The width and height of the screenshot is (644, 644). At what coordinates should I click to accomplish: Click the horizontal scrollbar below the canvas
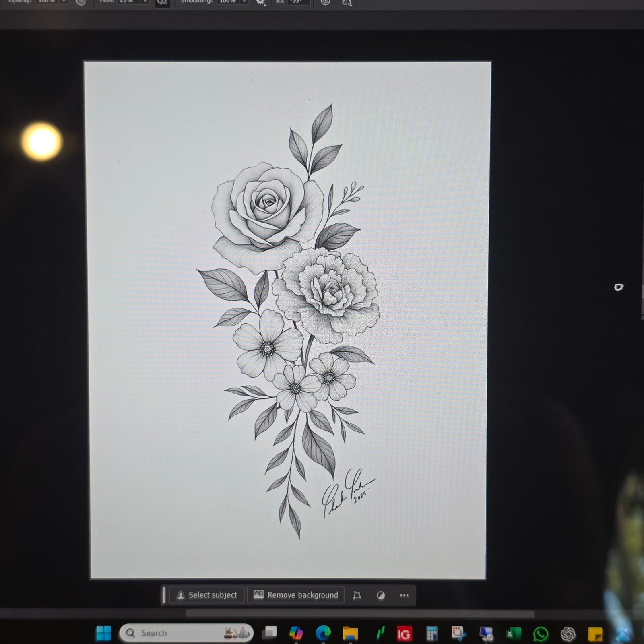pyautogui.click(x=359, y=614)
